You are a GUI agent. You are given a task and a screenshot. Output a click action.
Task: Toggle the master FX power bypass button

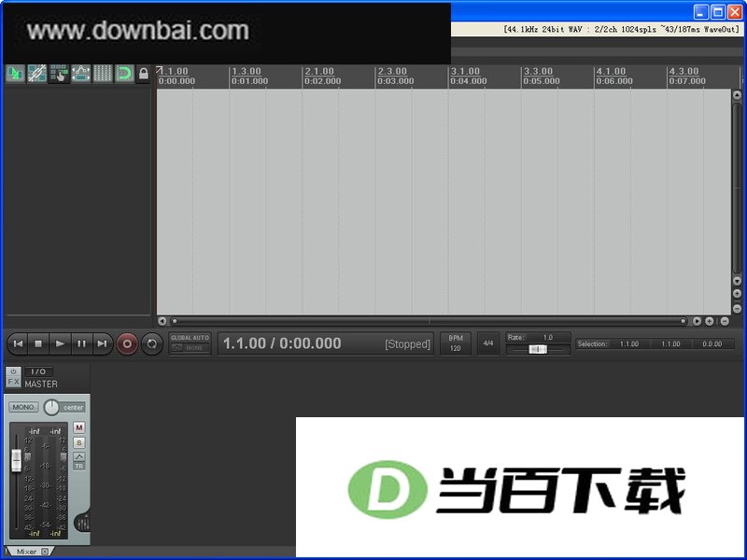[13, 371]
